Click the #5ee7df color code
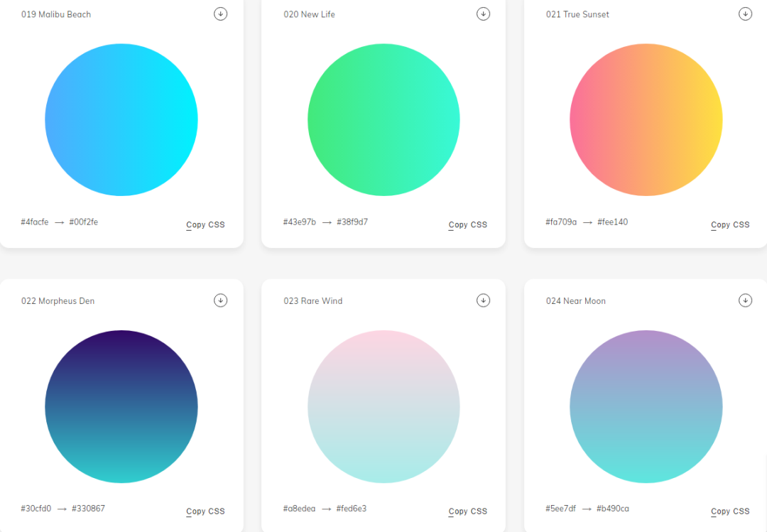Screen dimensions: 767x532 pyautogui.click(x=560, y=509)
